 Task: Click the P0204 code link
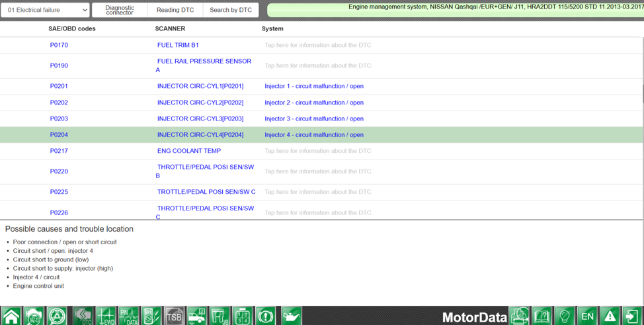coord(59,135)
